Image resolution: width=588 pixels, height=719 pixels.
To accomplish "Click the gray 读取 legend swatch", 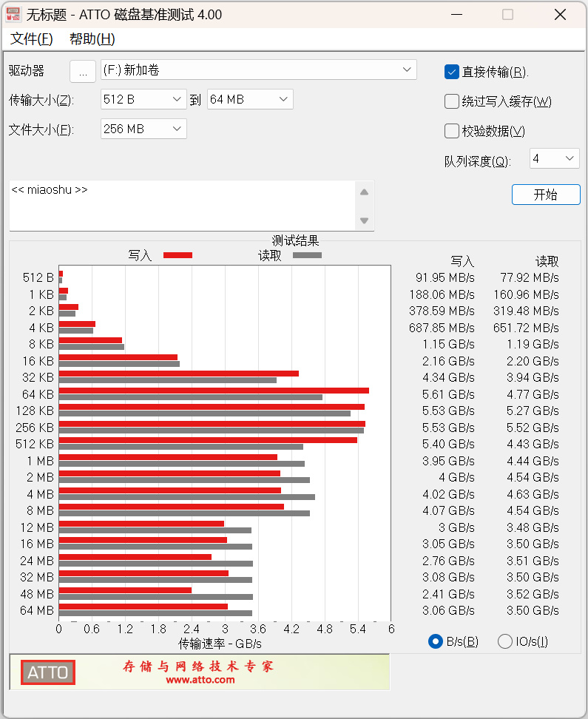I will (307, 255).
